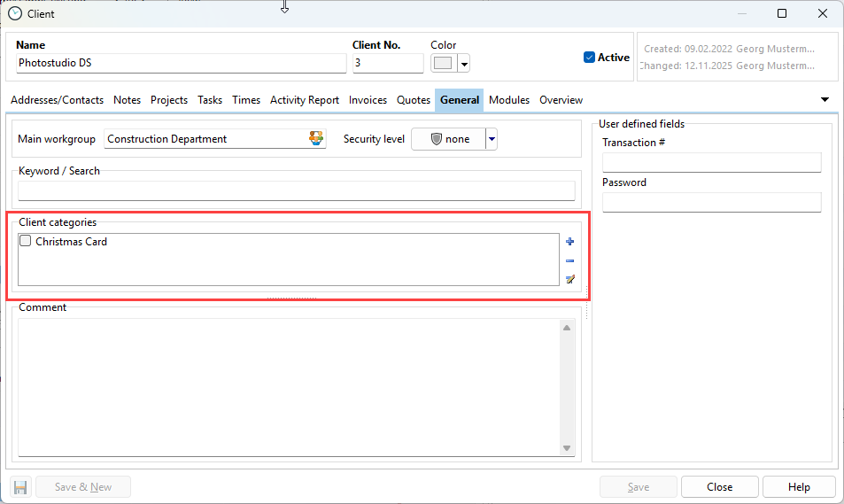Open the Color dropdown arrow
844x504 pixels.
tap(463, 63)
